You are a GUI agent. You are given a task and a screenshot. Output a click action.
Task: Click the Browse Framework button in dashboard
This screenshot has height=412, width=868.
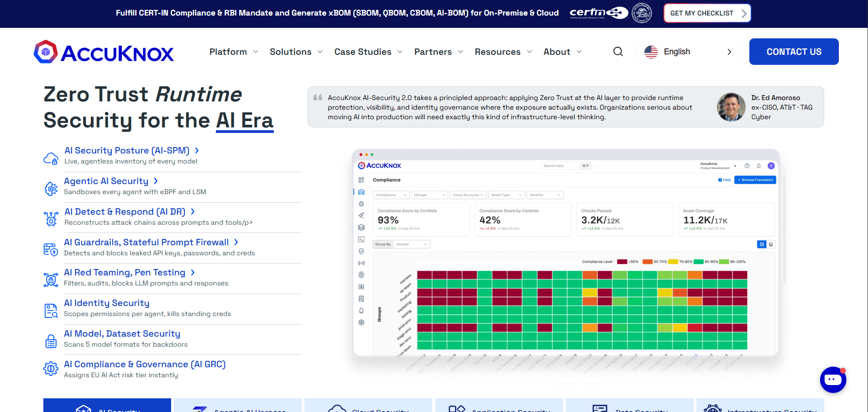point(755,180)
